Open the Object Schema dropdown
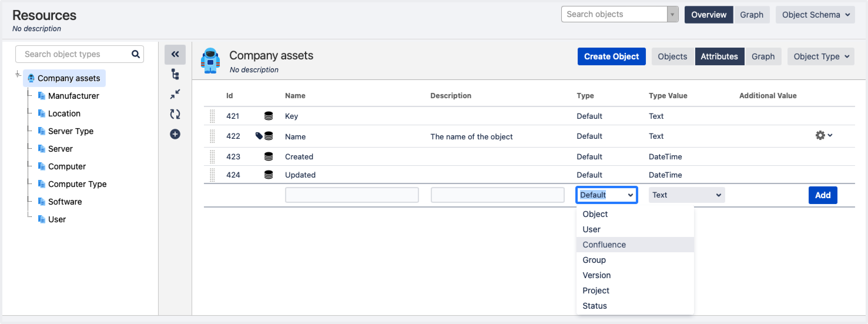Viewport: 868px width, 324px height. pyautogui.click(x=815, y=15)
